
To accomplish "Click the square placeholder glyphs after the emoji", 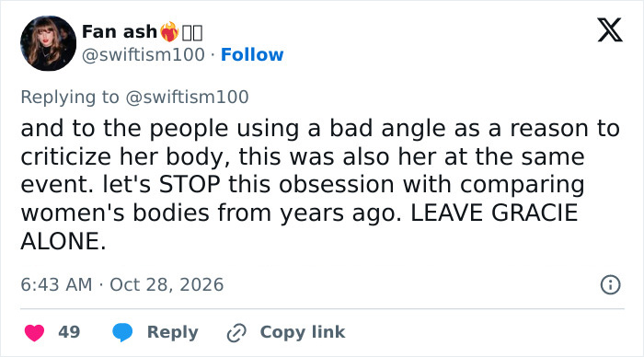I will (x=192, y=32).
